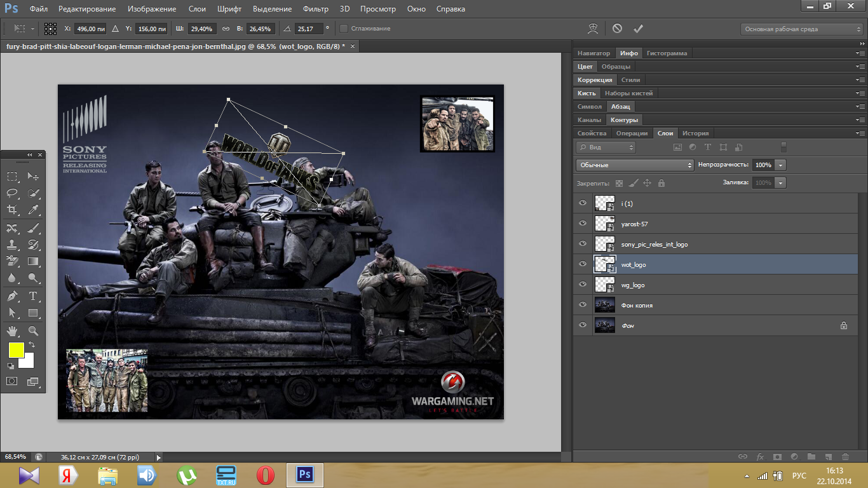Open the Фильтр menu
868x488 pixels.
coord(316,9)
